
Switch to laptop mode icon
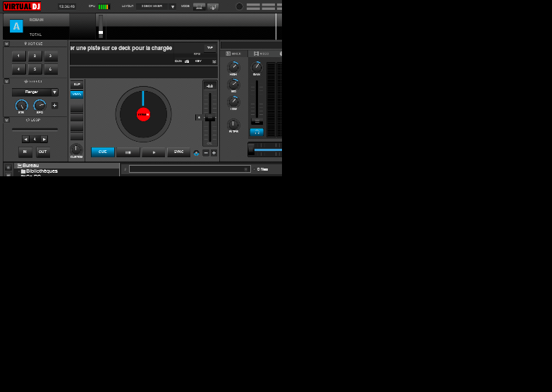[200, 6]
